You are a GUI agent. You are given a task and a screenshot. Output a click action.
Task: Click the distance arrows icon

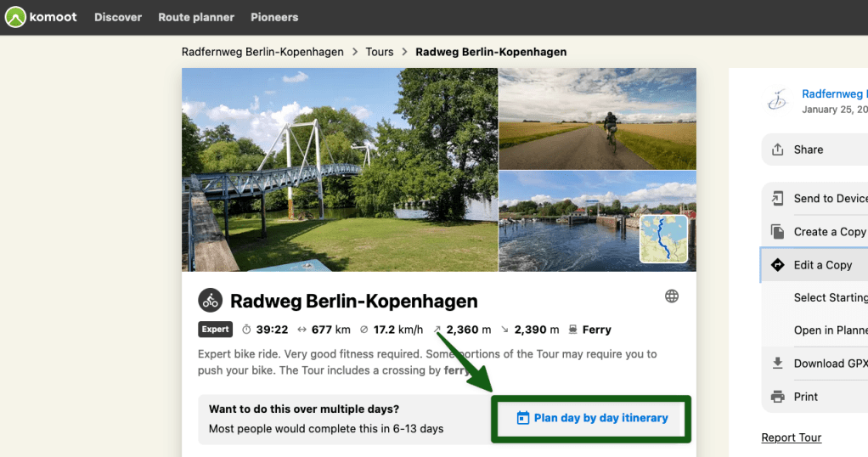[x=302, y=330]
